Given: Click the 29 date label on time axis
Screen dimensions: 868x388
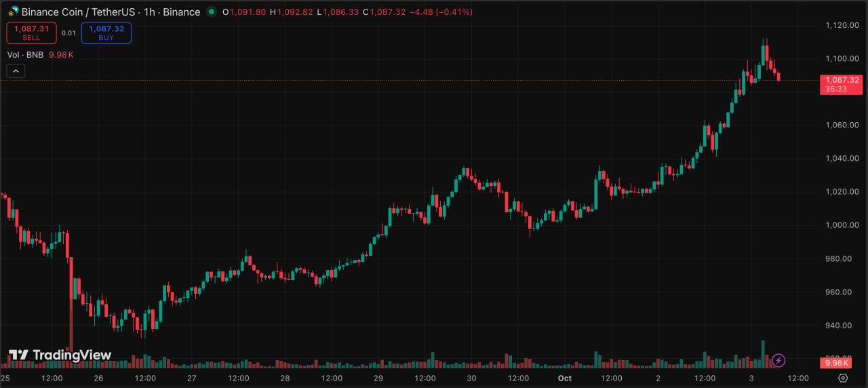Looking at the screenshot, I should point(378,378).
